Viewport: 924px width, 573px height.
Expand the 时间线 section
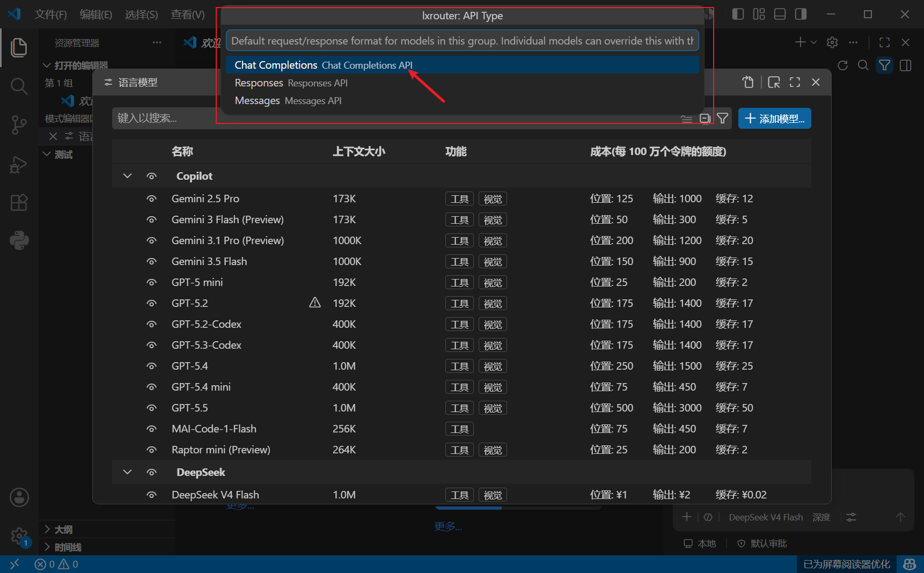(47, 547)
